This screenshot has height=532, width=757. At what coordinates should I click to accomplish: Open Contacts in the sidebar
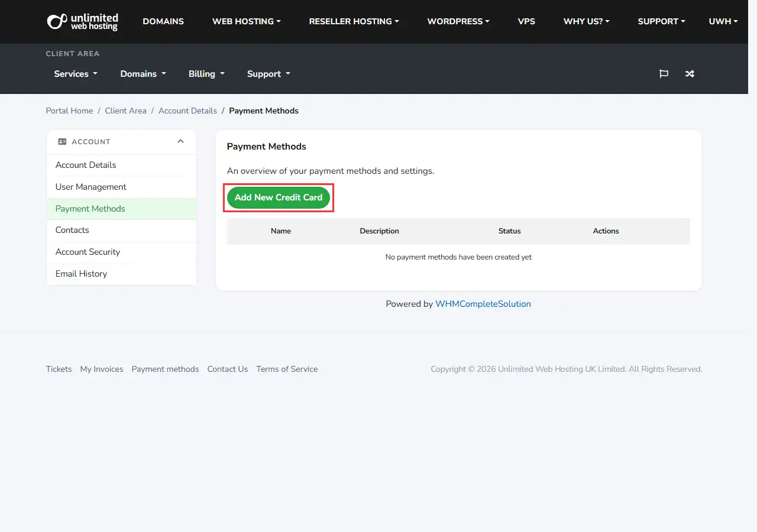point(121,230)
